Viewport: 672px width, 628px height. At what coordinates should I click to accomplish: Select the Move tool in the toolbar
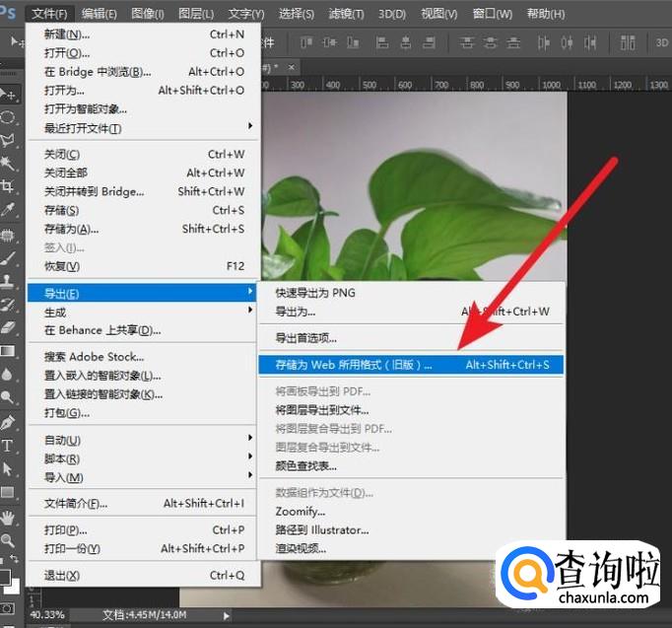click(x=9, y=95)
